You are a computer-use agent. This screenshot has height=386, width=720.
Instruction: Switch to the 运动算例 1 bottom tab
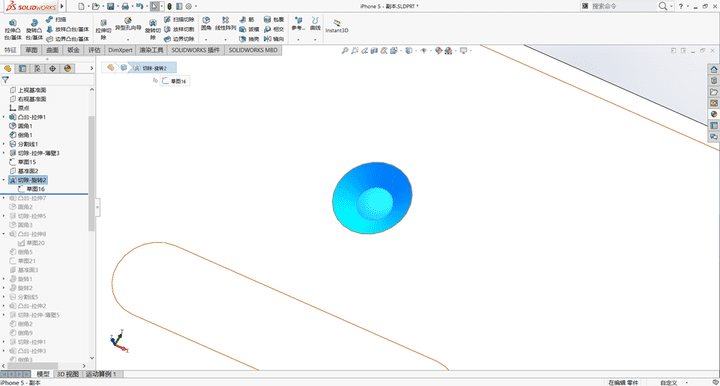click(x=101, y=374)
